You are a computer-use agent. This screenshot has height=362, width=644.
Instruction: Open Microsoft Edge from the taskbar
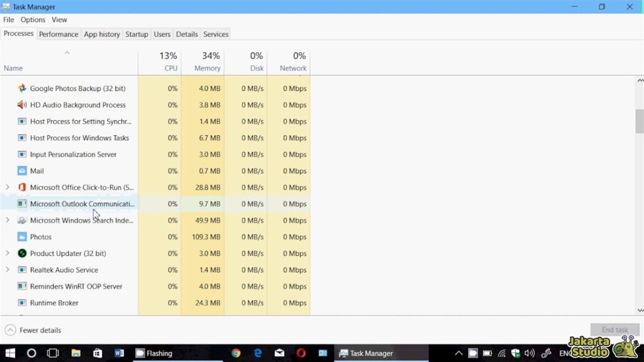pyautogui.click(x=258, y=353)
